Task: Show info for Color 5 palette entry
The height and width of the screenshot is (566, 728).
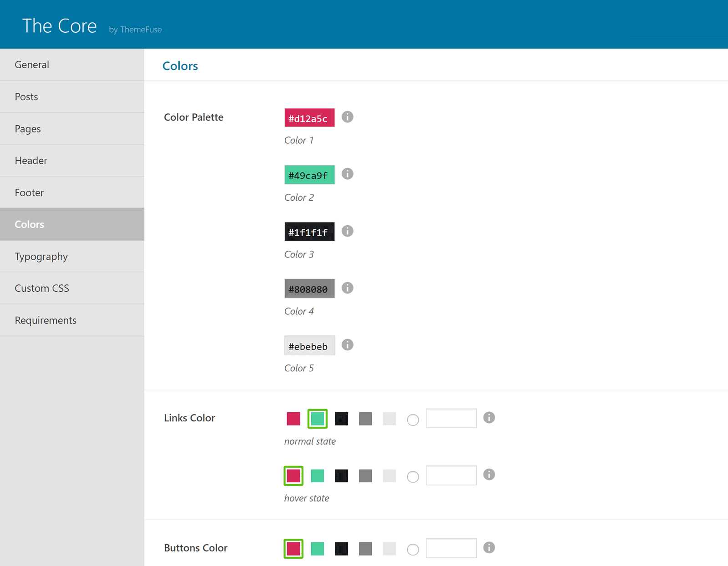Action: click(347, 345)
